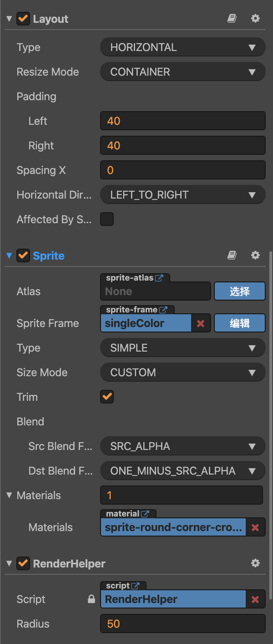Viewport: 273px width, 644px height.
Task: Open the Layout component gear settings
Action: click(x=255, y=19)
